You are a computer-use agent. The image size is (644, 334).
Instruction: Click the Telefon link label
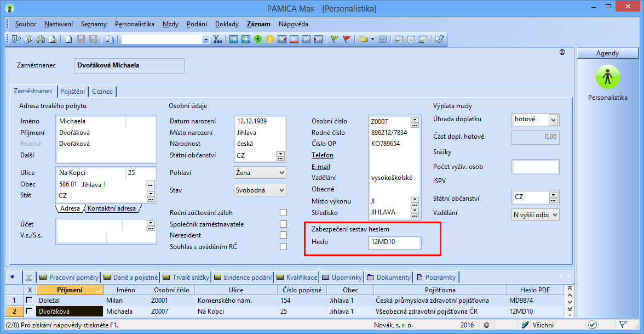coord(323,155)
